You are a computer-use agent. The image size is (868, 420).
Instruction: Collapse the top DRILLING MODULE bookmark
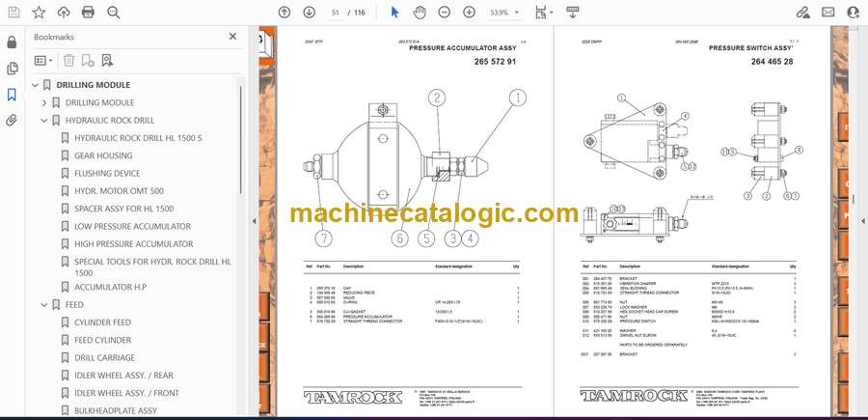(36, 85)
